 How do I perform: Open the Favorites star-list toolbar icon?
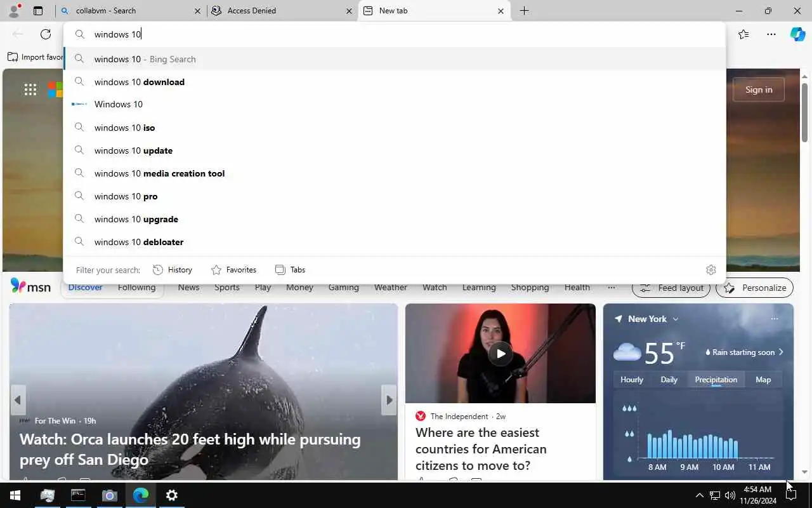(743, 34)
